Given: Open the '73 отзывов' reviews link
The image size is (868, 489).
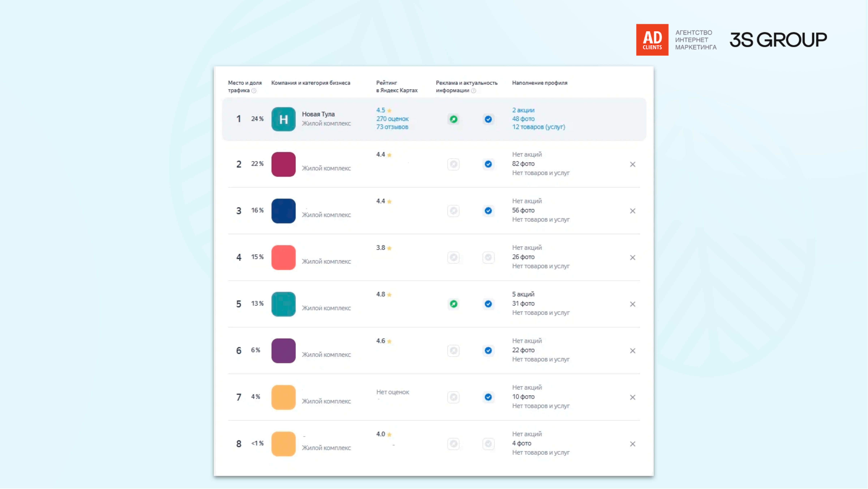Looking at the screenshot, I should (392, 127).
